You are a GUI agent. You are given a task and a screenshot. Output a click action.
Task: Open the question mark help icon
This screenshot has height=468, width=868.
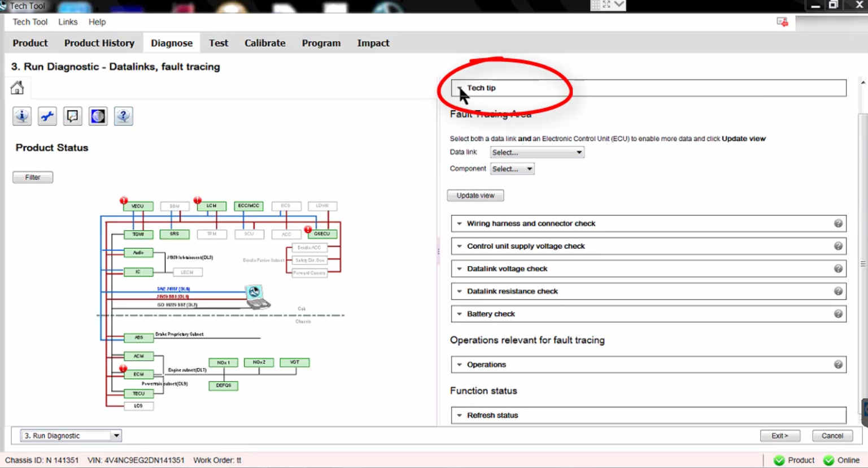tap(124, 116)
